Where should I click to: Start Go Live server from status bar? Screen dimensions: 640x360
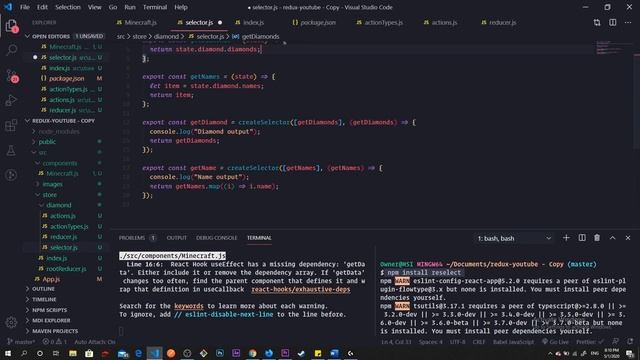tap(555, 342)
